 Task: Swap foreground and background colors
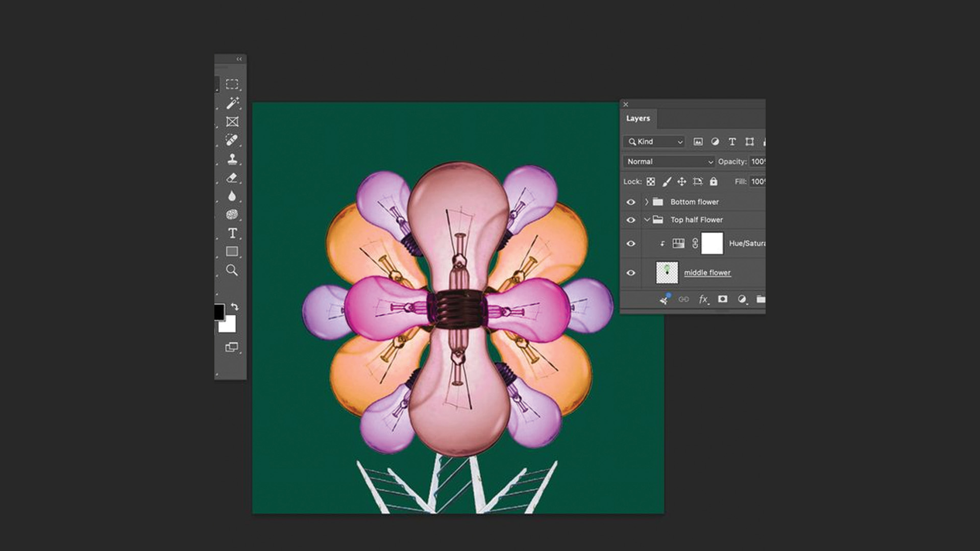(235, 307)
